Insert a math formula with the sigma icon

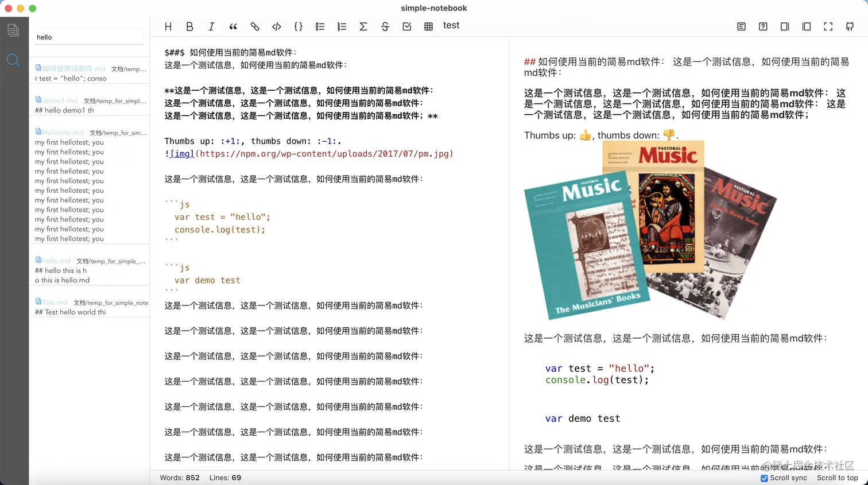click(x=363, y=26)
